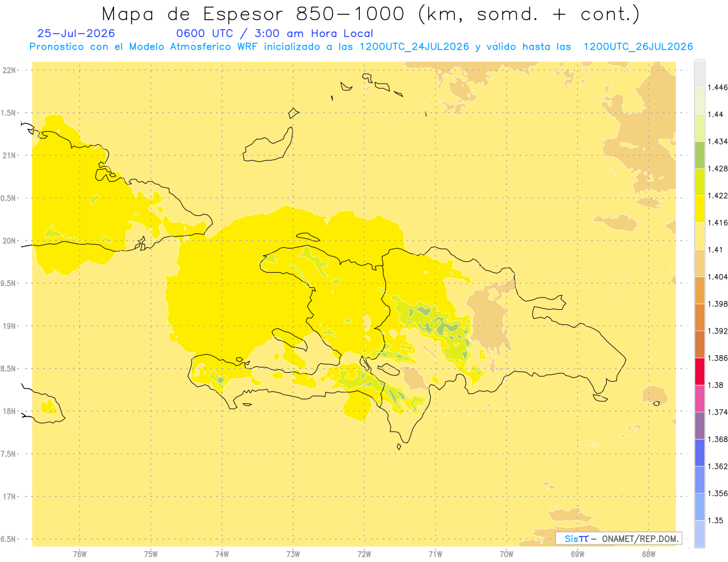Click the legend value '1.404'
Image resolution: width=728 pixels, height=562 pixels.
718,276
